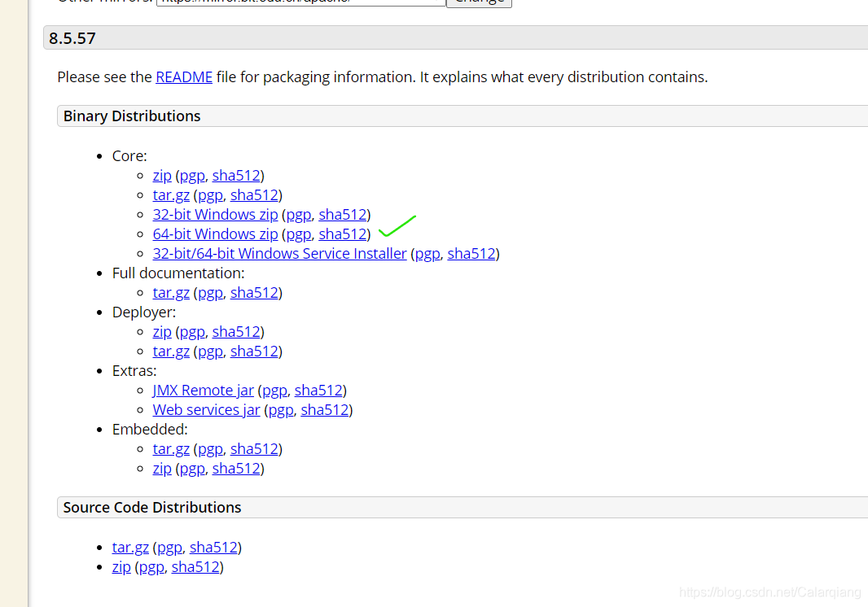Open pgp signature for JMX Remote jar
The width and height of the screenshot is (868, 607).
pyautogui.click(x=274, y=390)
